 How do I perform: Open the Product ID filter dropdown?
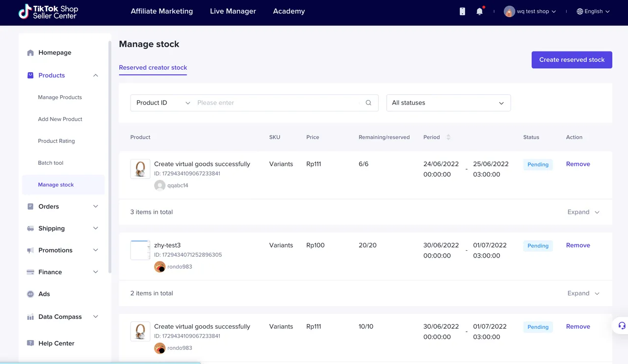[x=163, y=103]
